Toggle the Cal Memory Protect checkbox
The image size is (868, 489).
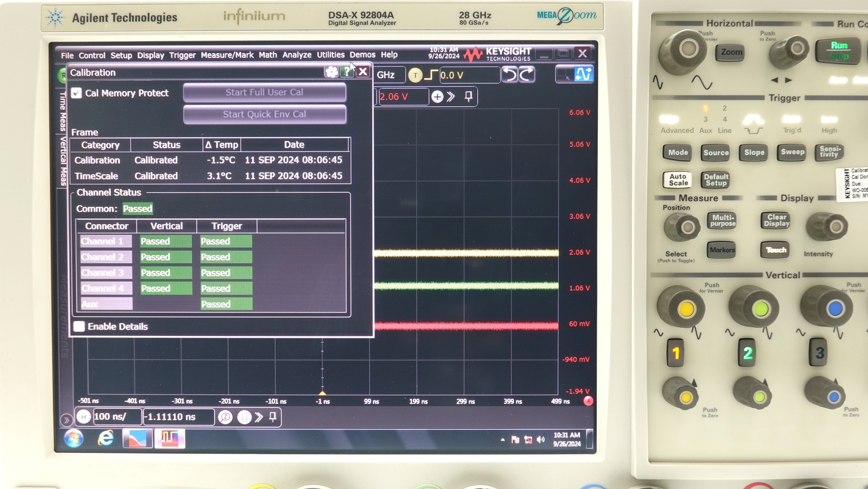pos(76,93)
